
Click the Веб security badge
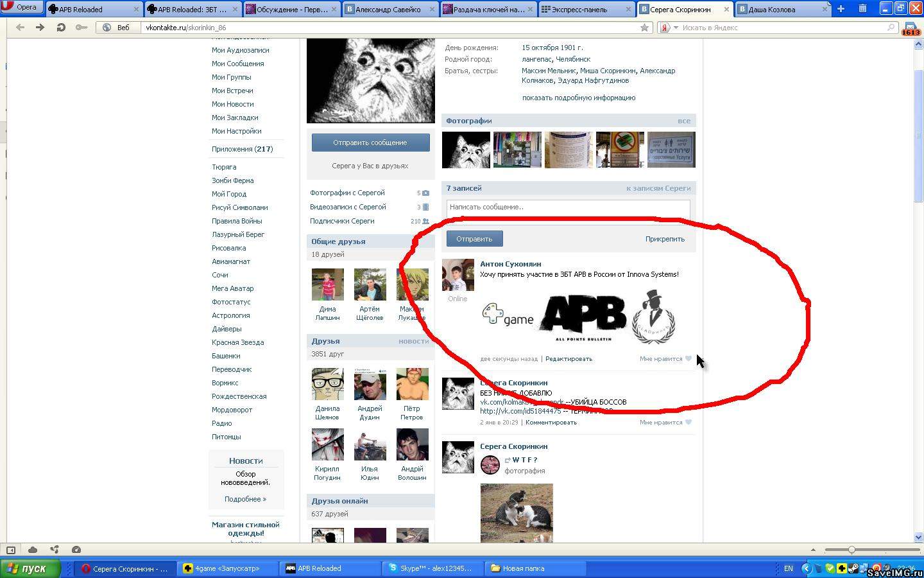click(x=116, y=28)
